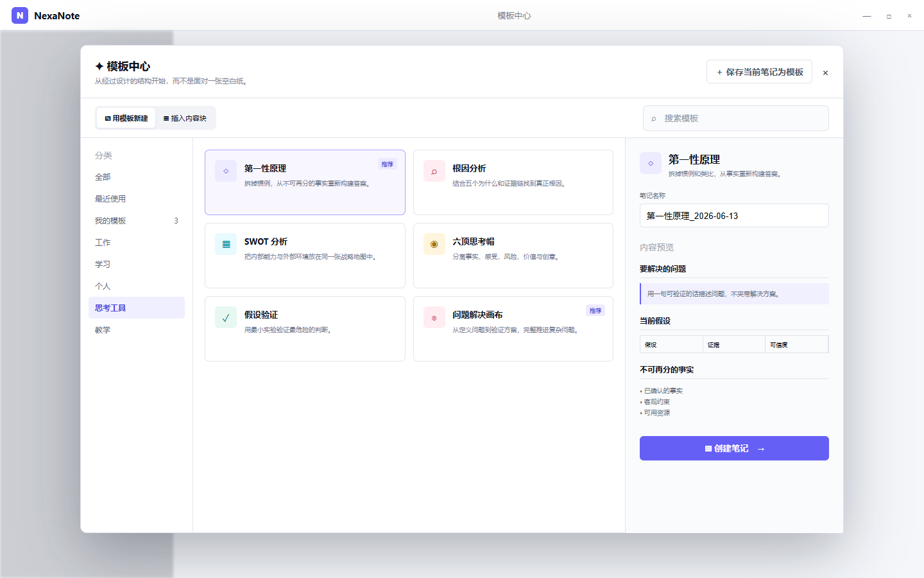The width and height of the screenshot is (924, 578).
Task: Choose the 六顶思考帽 template card
Action: (513, 256)
